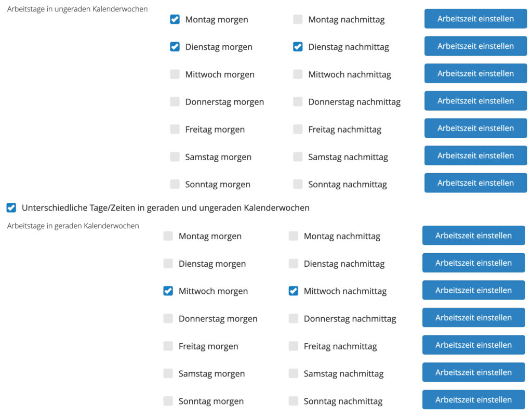Image resolution: width=532 pixels, height=416 pixels.
Task: Check Donnerstag nachmittag for ungerade weeks
Action: click(298, 102)
